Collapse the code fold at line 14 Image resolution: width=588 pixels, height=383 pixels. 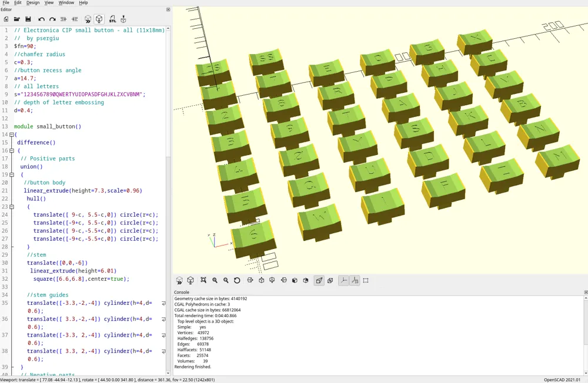[x=11, y=135]
